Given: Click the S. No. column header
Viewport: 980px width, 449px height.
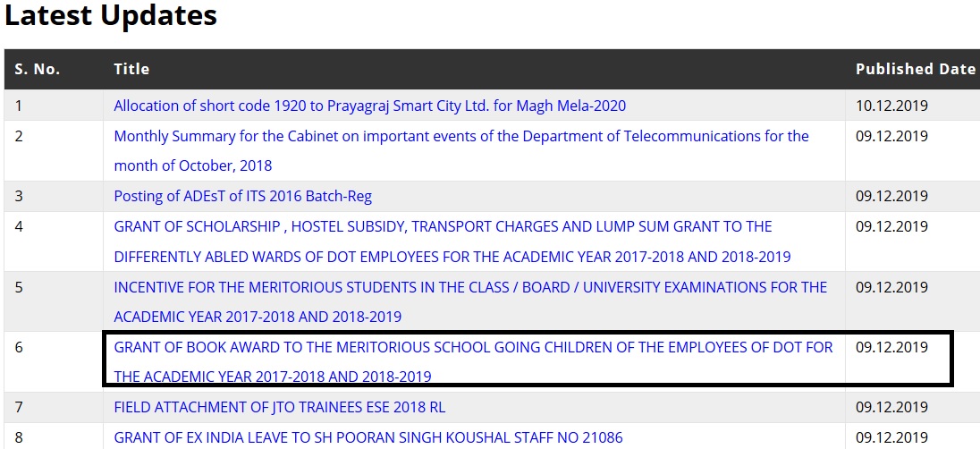Looking at the screenshot, I should coord(38,69).
